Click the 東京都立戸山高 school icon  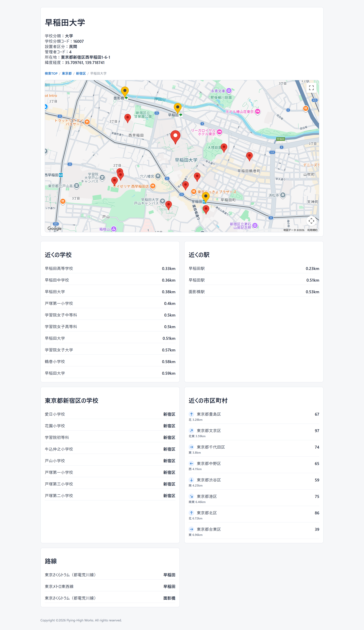click(x=77, y=186)
